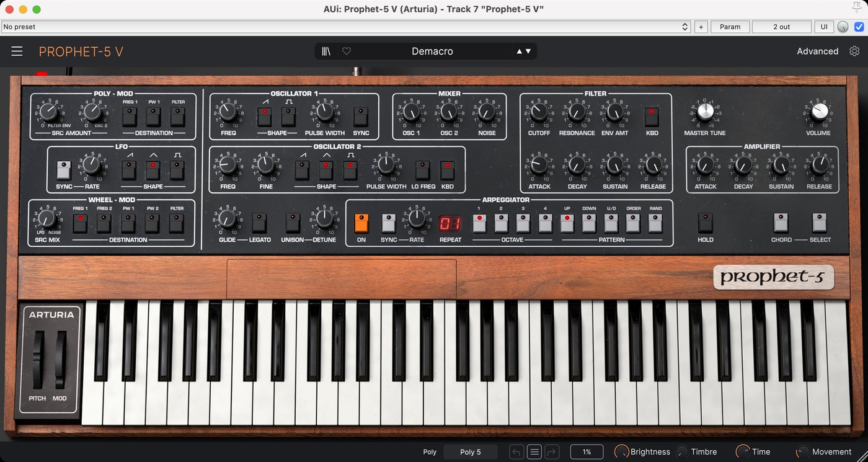Click the MOD wheel
Viewport: 868px width, 462px height.
tap(60, 360)
